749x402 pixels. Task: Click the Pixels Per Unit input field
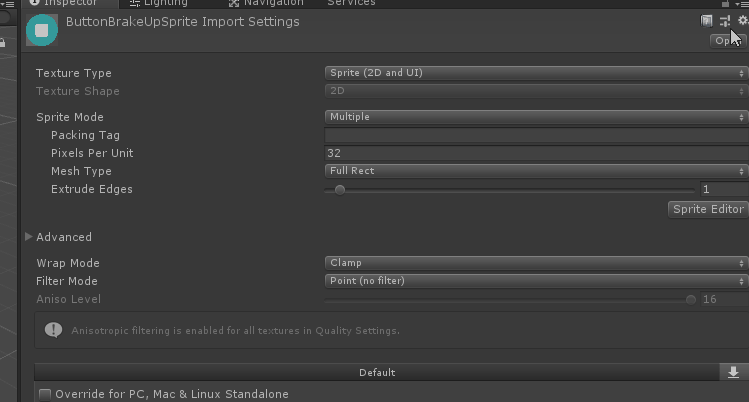(536, 153)
